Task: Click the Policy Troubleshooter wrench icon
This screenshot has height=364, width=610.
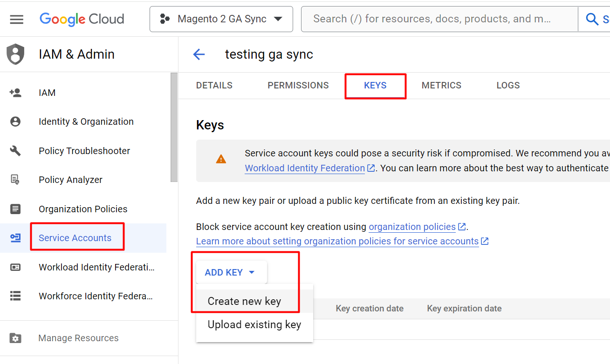Action: coord(15,151)
